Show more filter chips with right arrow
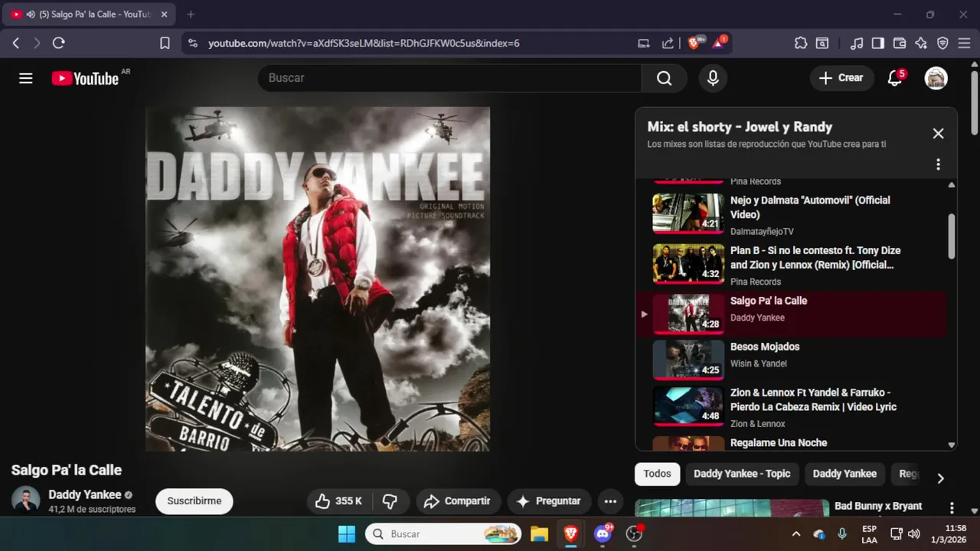980x551 pixels. click(x=940, y=478)
